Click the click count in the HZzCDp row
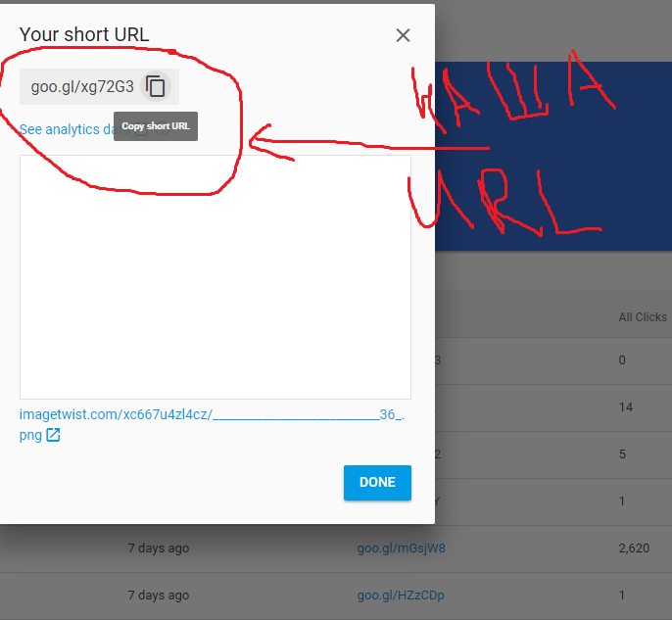672x620 pixels. (622, 596)
